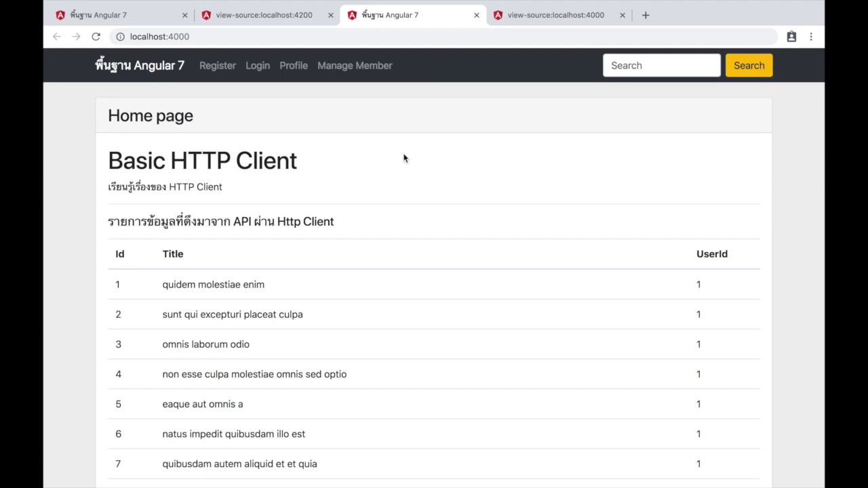Select row 'eaque aut omnis a'

click(x=433, y=404)
